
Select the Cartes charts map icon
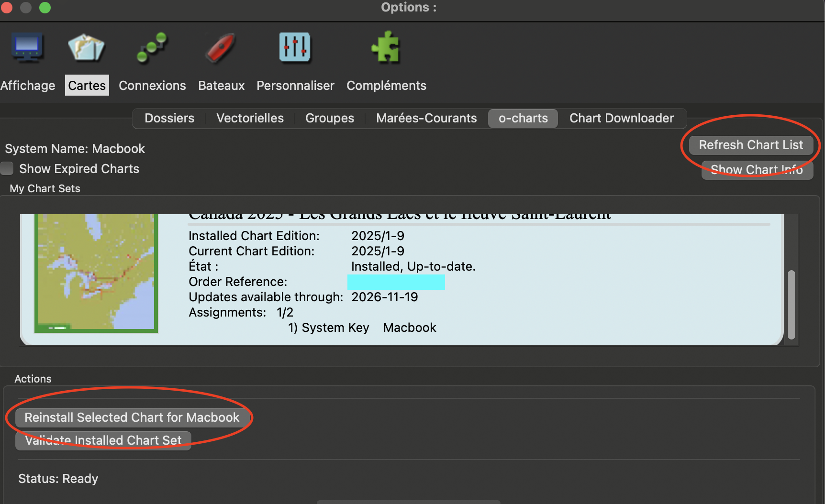click(x=86, y=48)
